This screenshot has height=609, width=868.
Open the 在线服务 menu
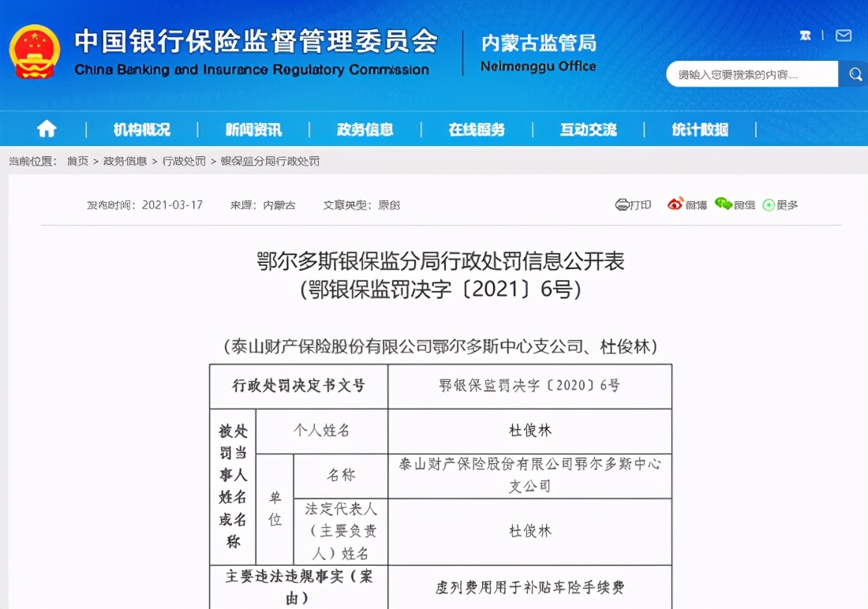pos(477,129)
